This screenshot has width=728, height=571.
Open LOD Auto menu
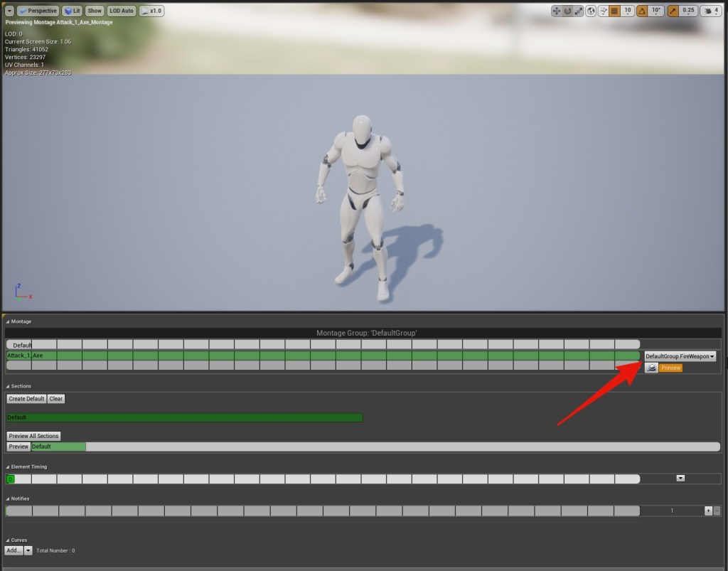point(121,11)
